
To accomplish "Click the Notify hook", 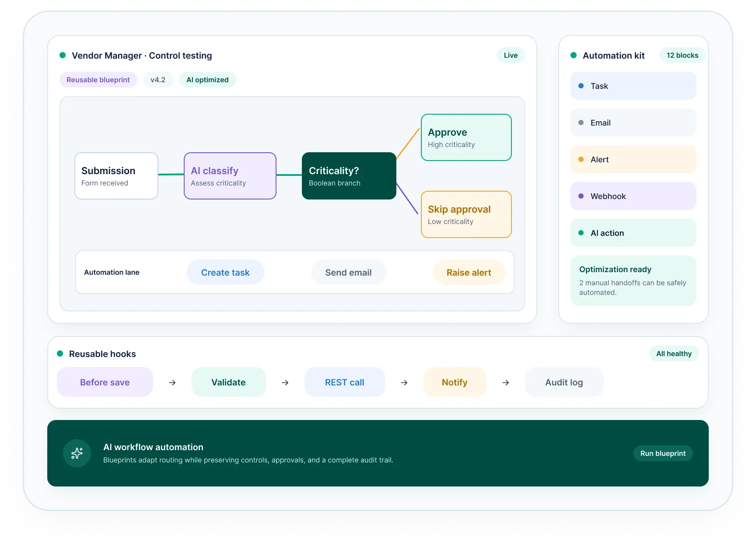I will point(455,382).
